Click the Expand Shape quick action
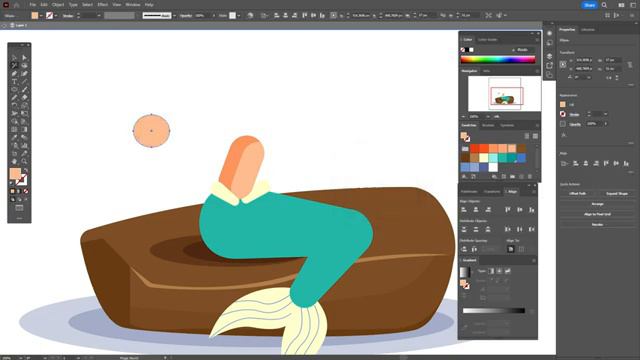The height and width of the screenshot is (360, 640). tap(617, 193)
